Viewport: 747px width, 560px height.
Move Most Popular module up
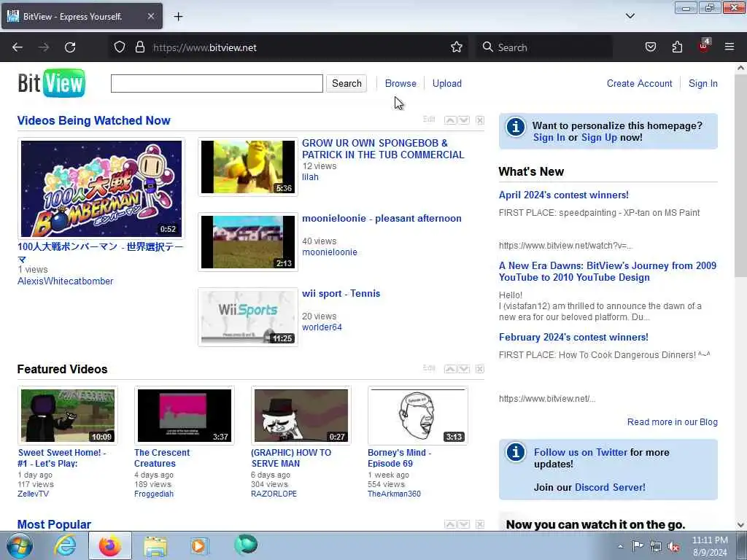point(449,524)
